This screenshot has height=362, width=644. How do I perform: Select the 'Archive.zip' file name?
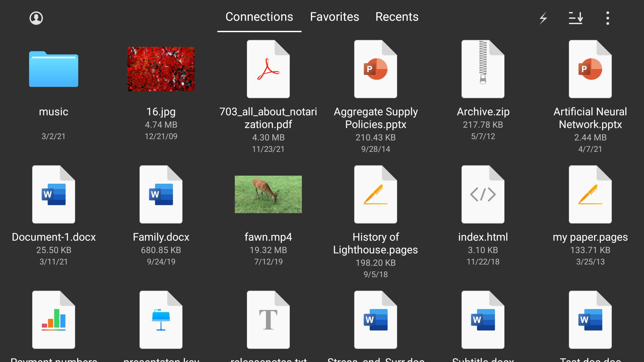(x=483, y=112)
